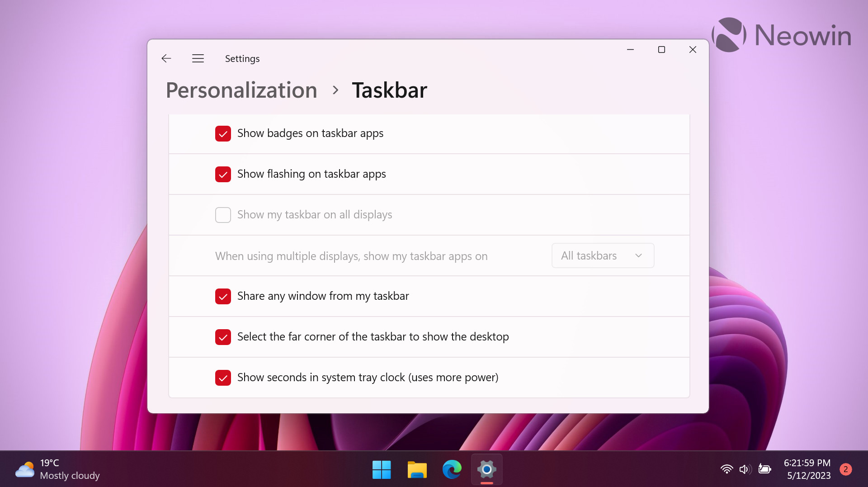Go back using the Settings back arrow

[x=166, y=58]
